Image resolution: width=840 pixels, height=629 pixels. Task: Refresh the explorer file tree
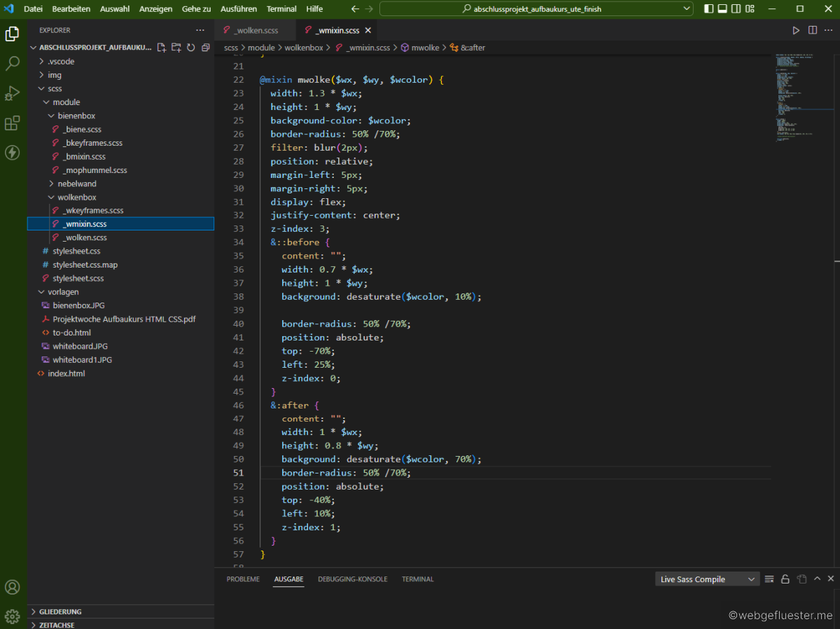(x=191, y=48)
